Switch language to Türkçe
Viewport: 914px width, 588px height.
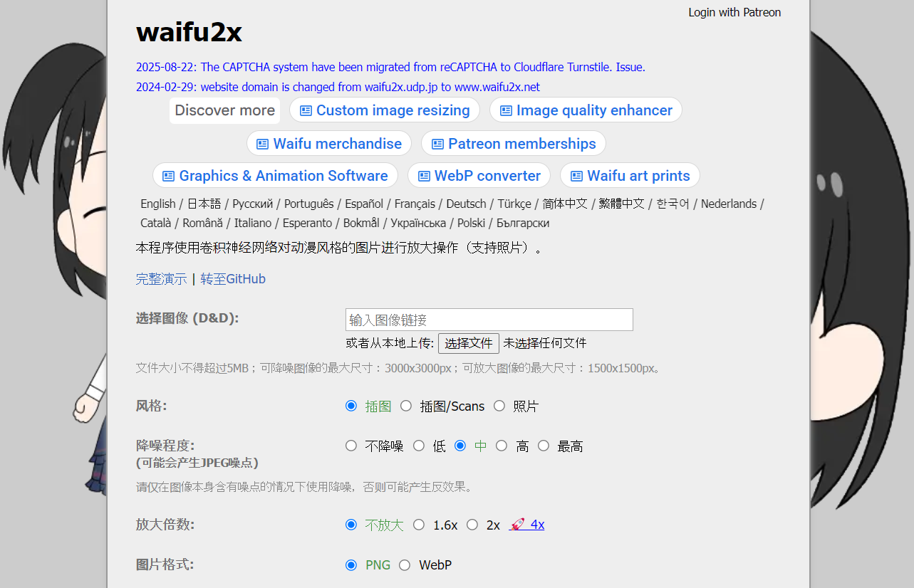coord(514,204)
